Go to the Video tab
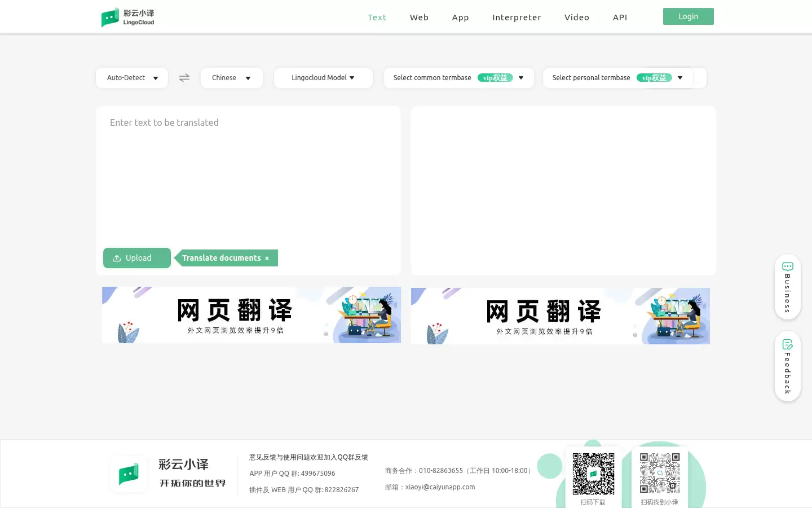Viewport: 812px width, 508px height. coord(577,17)
